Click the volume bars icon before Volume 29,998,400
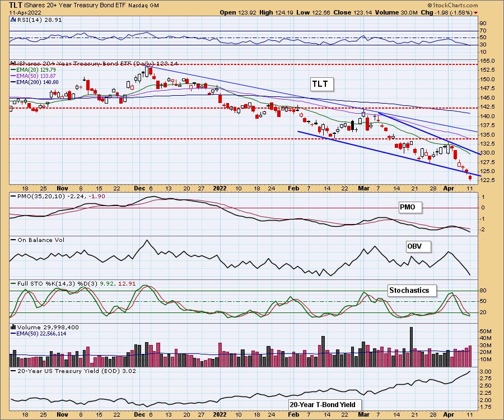The width and height of the screenshot is (504, 420). [x=13, y=327]
